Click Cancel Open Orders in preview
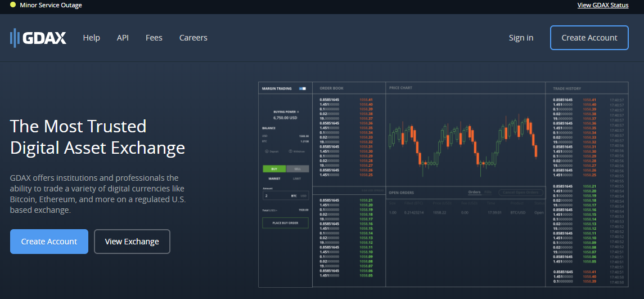 [520, 193]
